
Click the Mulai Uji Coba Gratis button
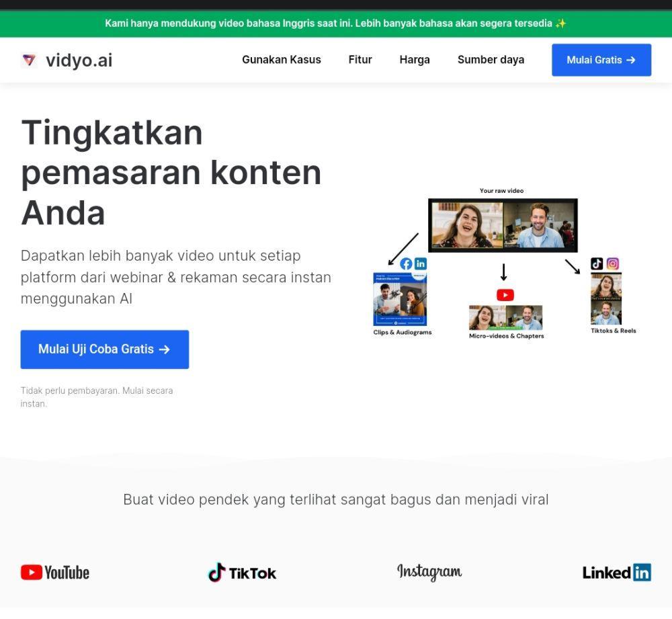tap(105, 349)
